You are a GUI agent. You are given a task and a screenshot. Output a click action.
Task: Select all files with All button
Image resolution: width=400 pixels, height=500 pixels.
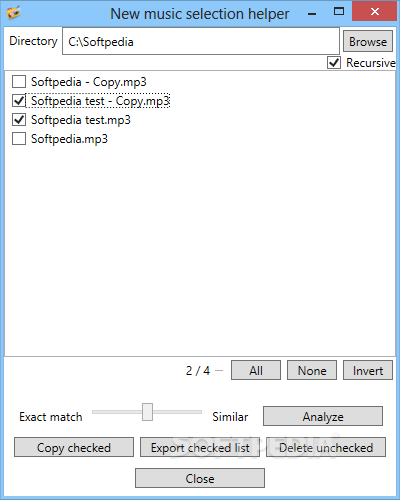pyautogui.click(x=256, y=370)
